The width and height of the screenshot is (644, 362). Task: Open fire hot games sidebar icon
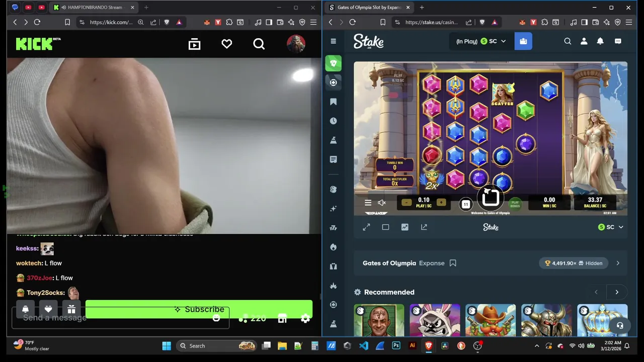pyautogui.click(x=333, y=247)
